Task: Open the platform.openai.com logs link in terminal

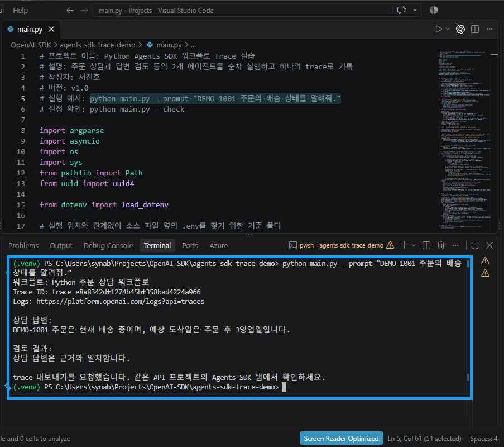Action: tap(120, 302)
